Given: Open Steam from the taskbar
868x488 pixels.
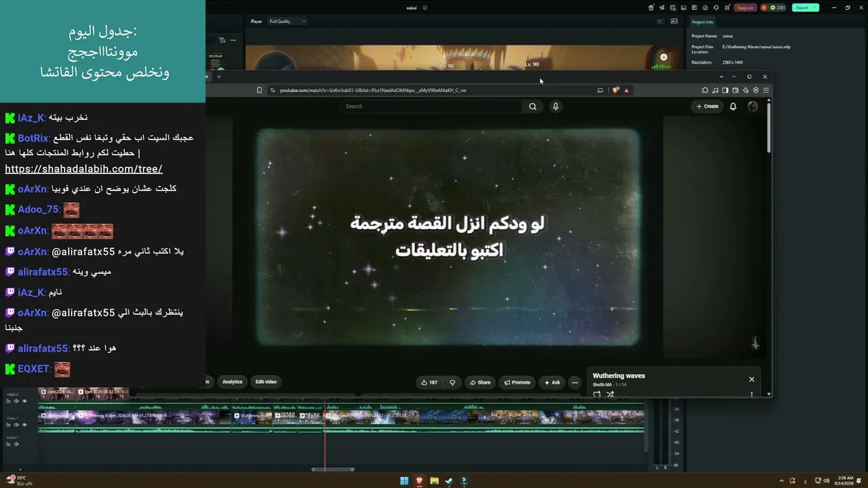Looking at the screenshot, I should pyautogui.click(x=449, y=481).
